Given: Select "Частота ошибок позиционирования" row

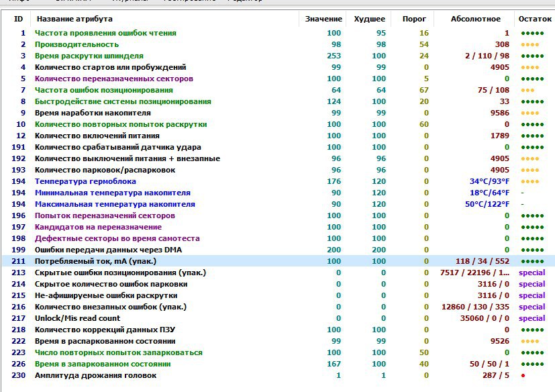Looking at the screenshot, I should coord(279,90).
